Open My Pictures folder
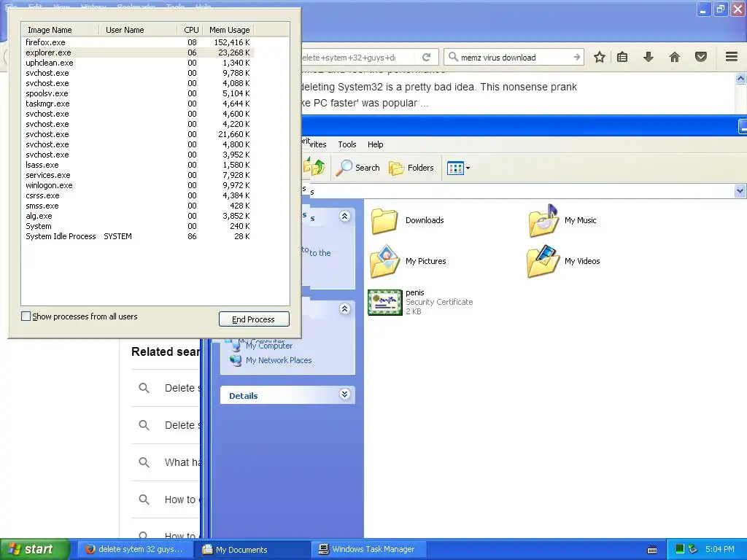The width and height of the screenshot is (747, 560). (x=409, y=261)
